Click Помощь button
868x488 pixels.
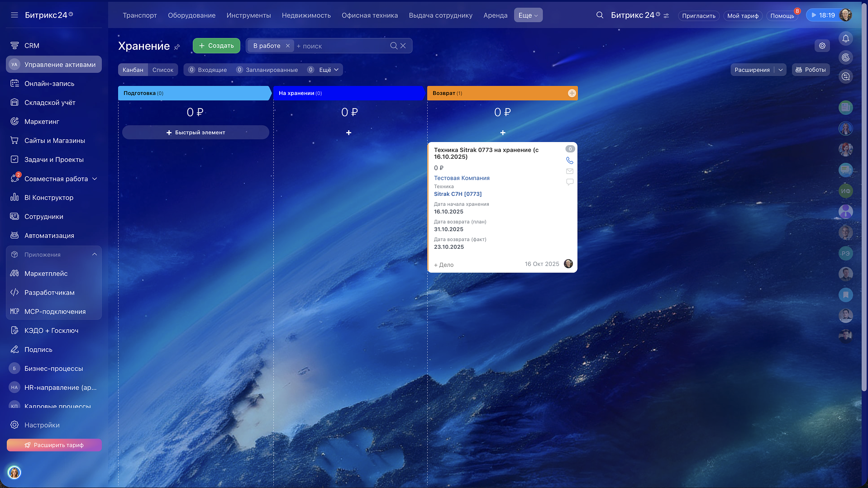coord(782,16)
